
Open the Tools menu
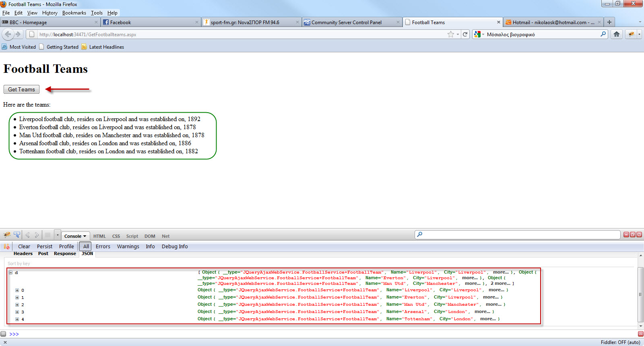97,13
